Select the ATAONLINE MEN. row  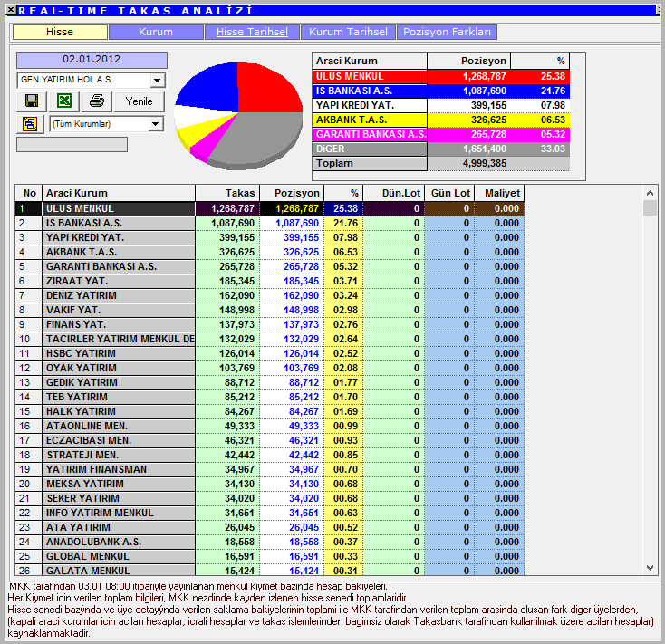(x=270, y=426)
